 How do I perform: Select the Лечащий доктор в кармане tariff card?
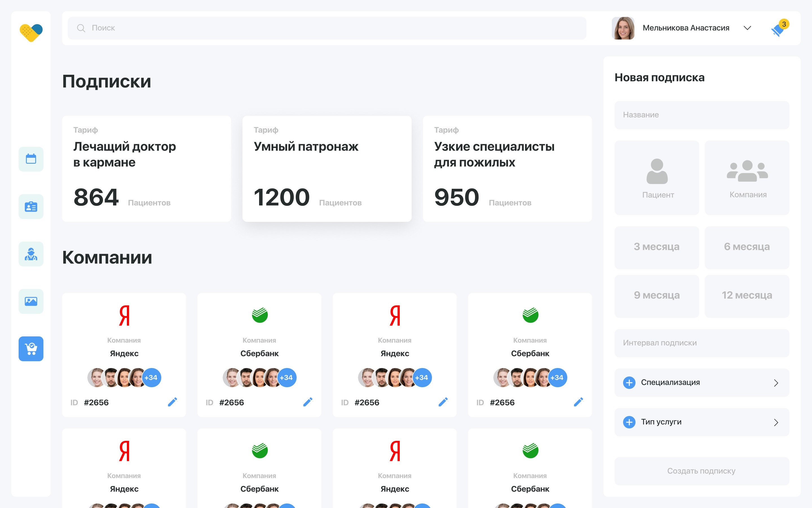pyautogui.click(x=146, y=169)
